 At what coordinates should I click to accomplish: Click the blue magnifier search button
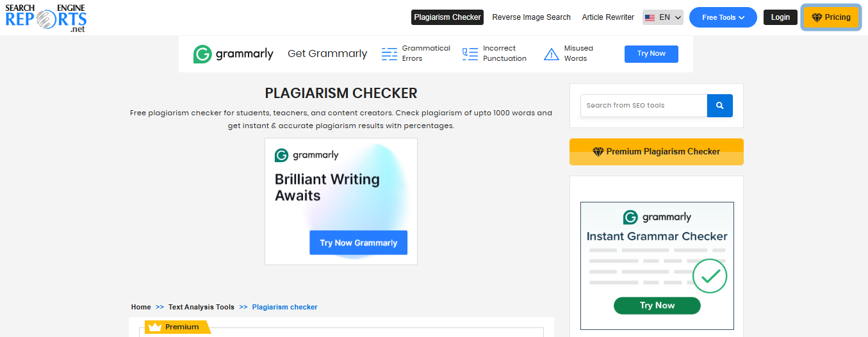pyautogui.click(x=720, y=106)
